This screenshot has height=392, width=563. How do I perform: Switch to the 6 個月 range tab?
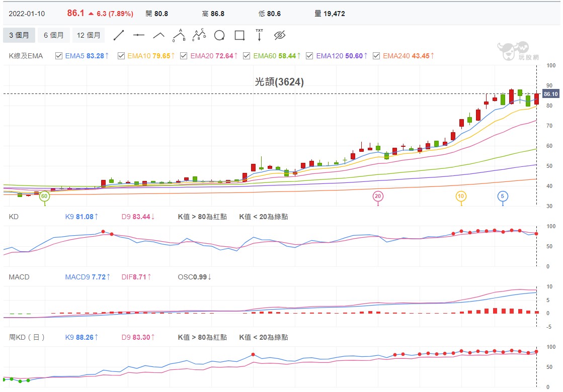click(x=53, y=35)
